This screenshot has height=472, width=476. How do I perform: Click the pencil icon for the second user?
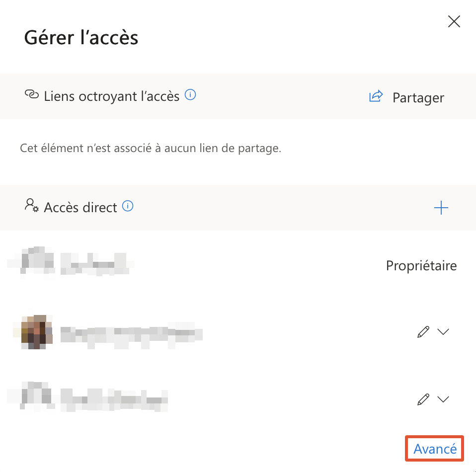pyautogui.click(x=423, y=332)
